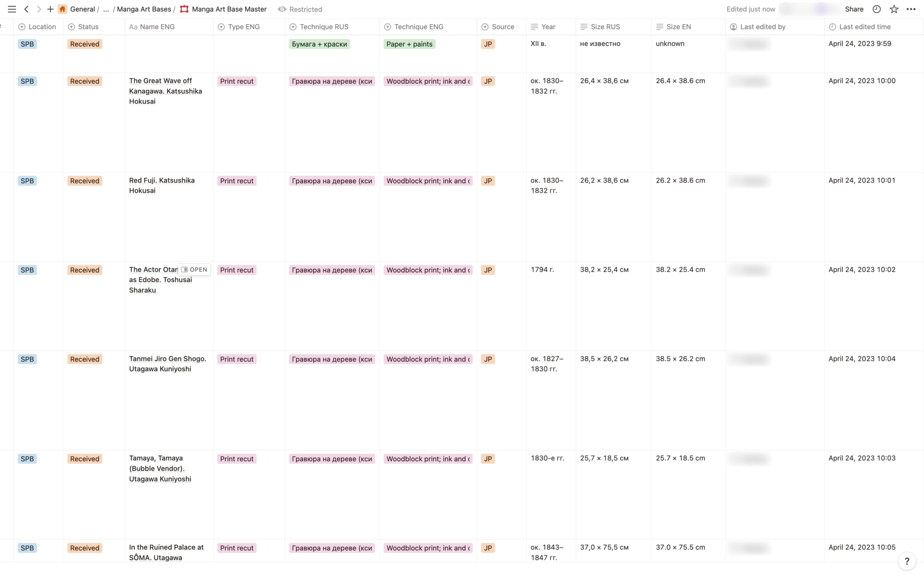Go back with the left arrow
The width and height of the screenshot is (924, 578).
[x=26, y=9]
